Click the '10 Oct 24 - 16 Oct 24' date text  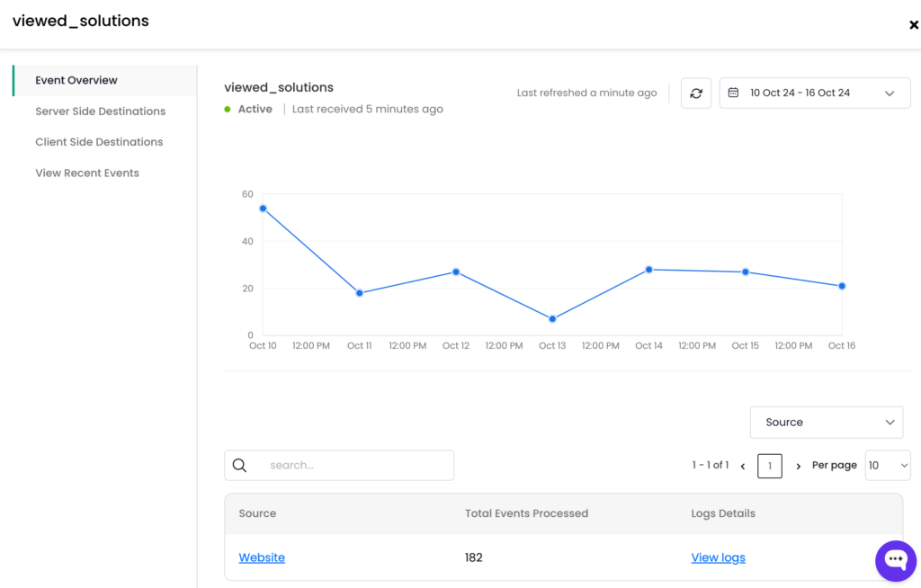(800, 93)
